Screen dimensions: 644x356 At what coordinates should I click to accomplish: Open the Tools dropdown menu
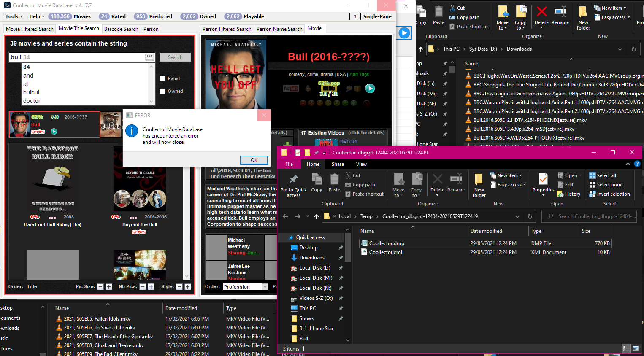[x=14, y=16]
